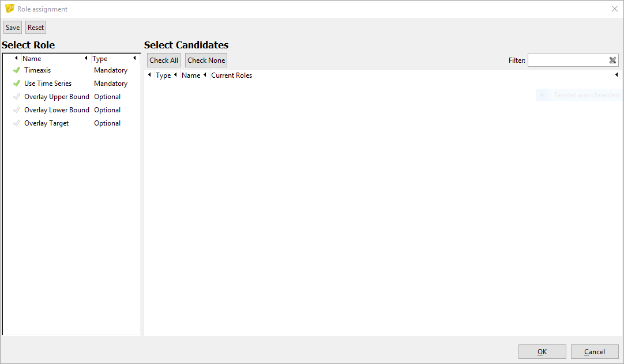Click the grey checkmark next to Overlay Target
The height and width of the screenshot is (364, 624).
click(17, 123)
